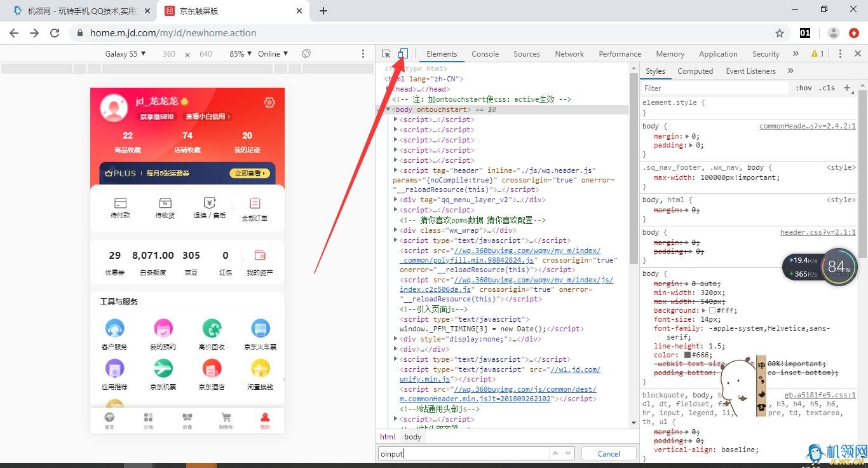Switch to the Sources tab
This screenshot has height=468, width=868.
click(x=527, y=54)
